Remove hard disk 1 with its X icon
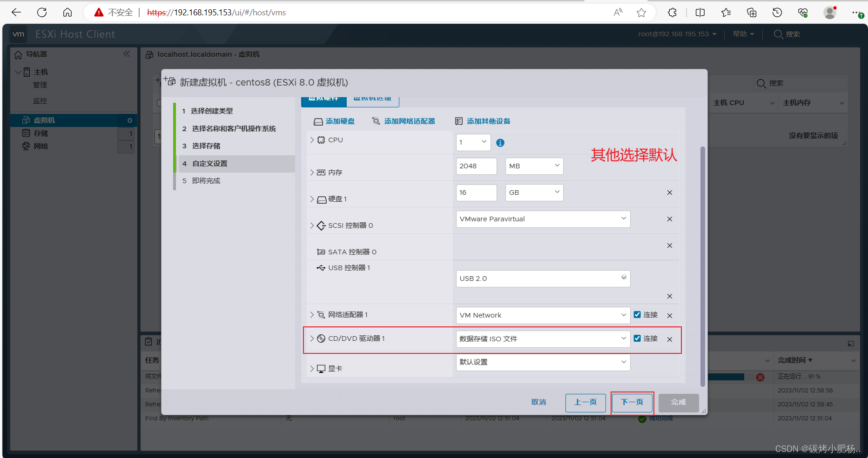The height and width of the screenshot is (458, 868). (670, 192)
